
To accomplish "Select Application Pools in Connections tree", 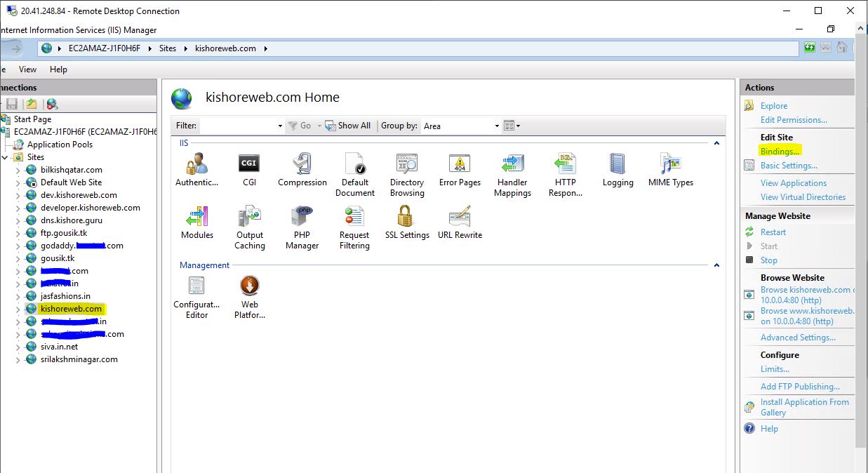I will point(60,145).
